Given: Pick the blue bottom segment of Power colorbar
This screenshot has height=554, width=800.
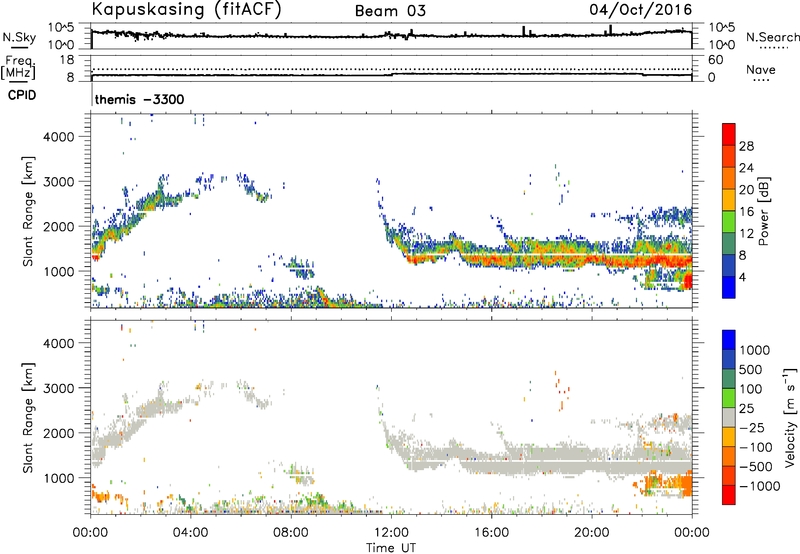Looking at the screenshot, I should click(729, 288).
